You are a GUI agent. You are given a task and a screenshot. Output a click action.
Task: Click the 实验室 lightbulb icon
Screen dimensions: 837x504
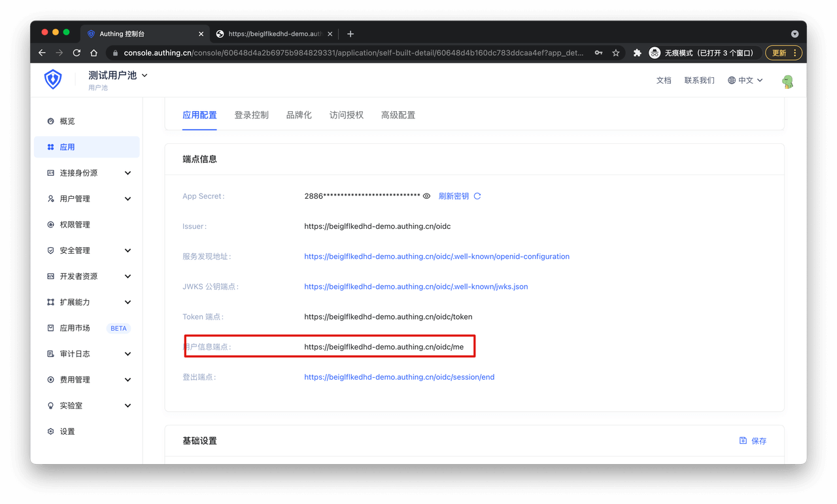pos(50,405)
